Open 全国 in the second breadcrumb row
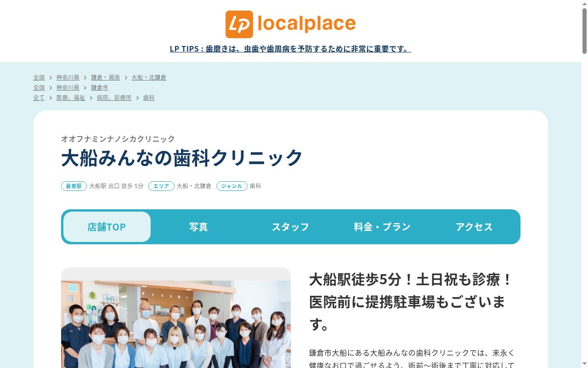The width and height of the screenshot is (588, 368). pyautogui.click(x=39, y=87)
